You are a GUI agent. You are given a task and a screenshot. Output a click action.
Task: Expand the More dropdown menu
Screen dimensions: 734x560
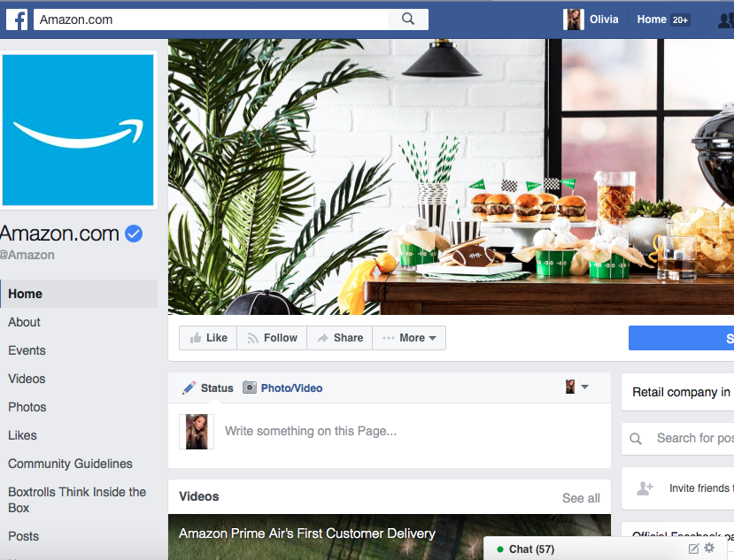tap(409, 338)
